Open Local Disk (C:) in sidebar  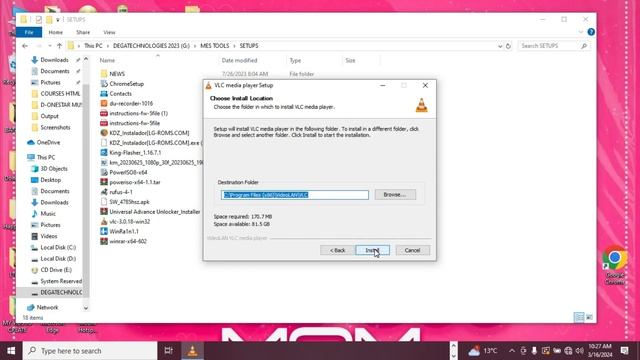click(58, 247)
